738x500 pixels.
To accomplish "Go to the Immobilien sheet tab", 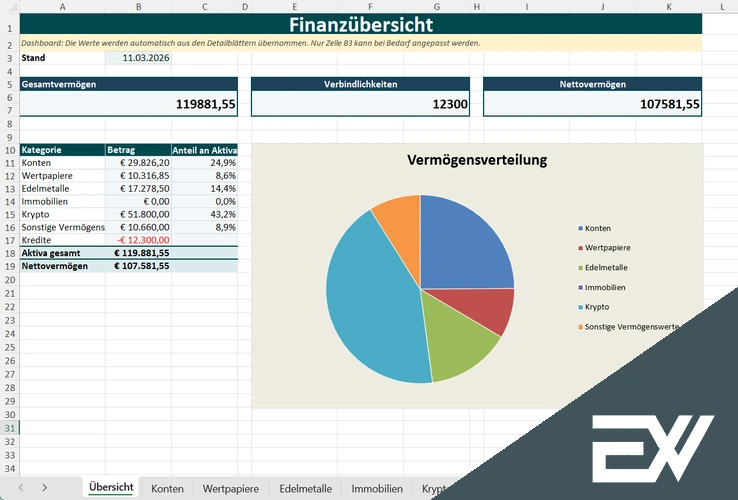I will (x=377, y=488).
